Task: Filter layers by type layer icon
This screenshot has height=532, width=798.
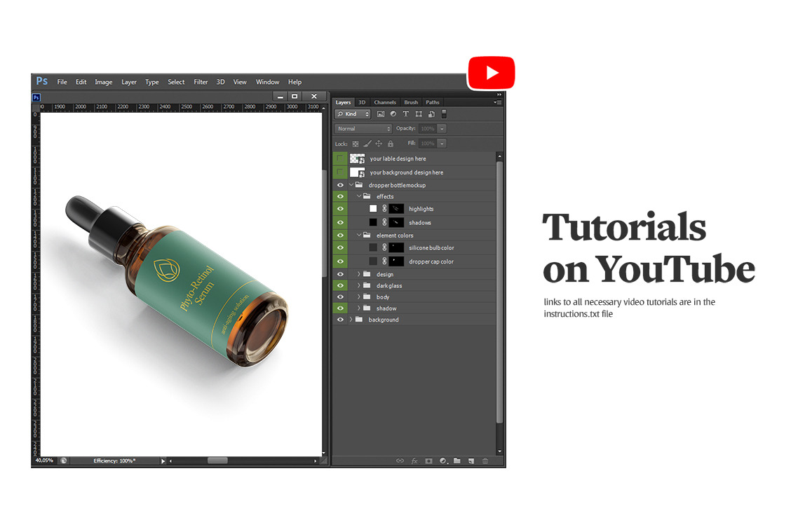Action: click(405, 114)
